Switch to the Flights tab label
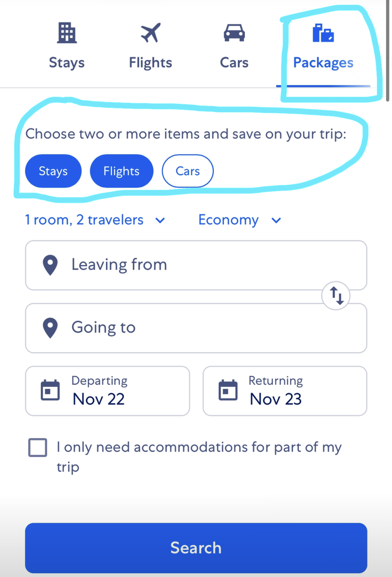392x577 pixels. click(x=151, y=63)
